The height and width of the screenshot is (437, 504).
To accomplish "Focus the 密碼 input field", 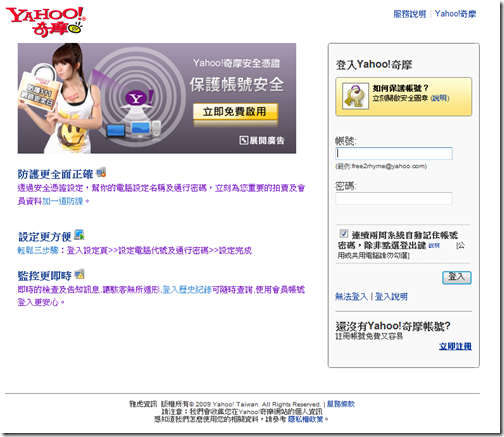I will 394,198.
